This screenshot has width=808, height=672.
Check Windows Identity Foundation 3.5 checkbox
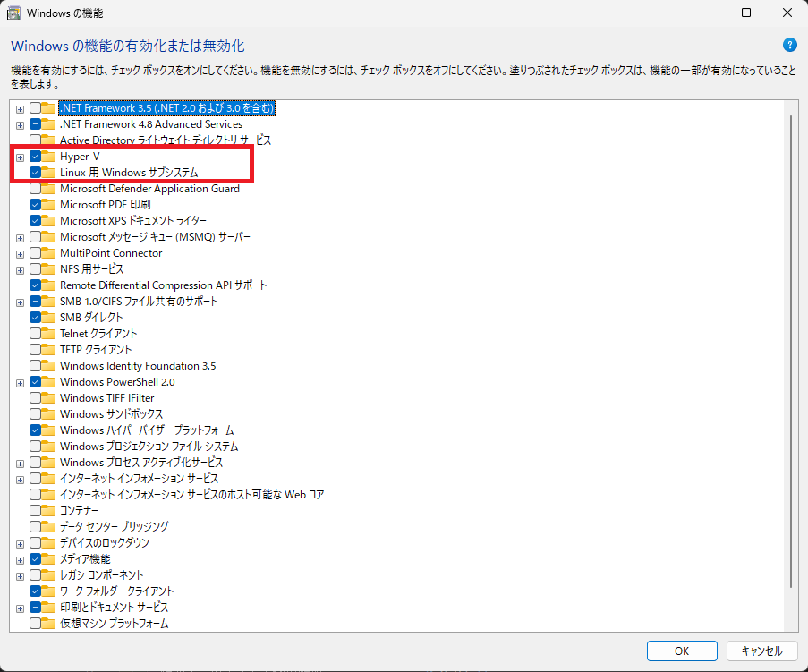[35, 365]
